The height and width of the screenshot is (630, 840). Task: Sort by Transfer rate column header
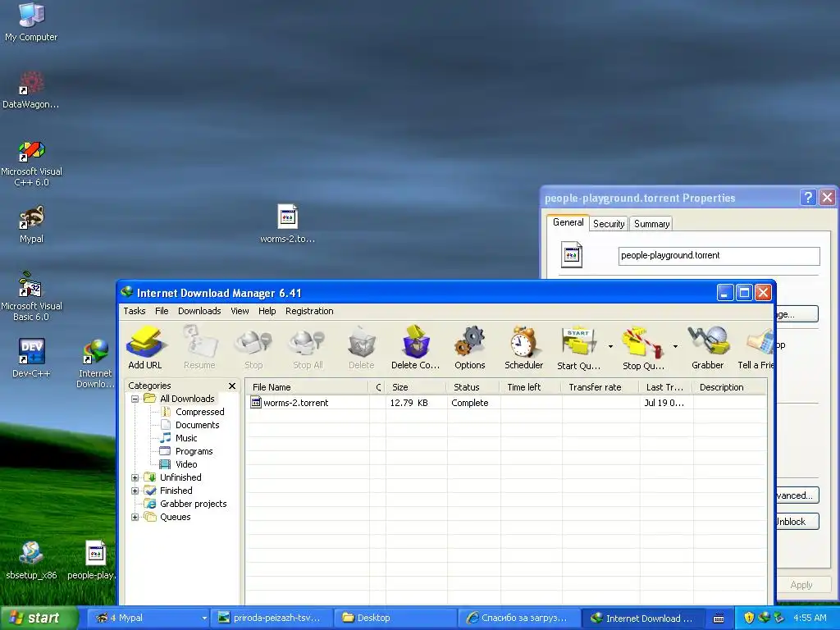tap(600, 387)
